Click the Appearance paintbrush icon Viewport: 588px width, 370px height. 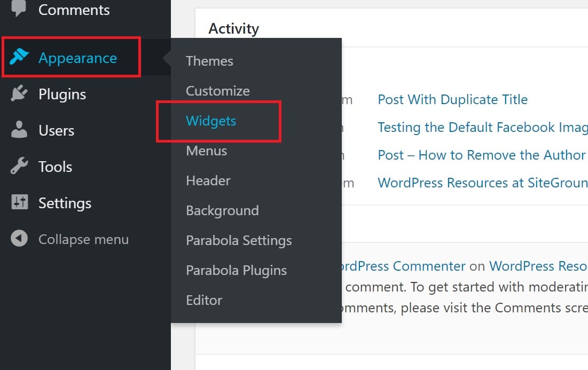point(19,58)
